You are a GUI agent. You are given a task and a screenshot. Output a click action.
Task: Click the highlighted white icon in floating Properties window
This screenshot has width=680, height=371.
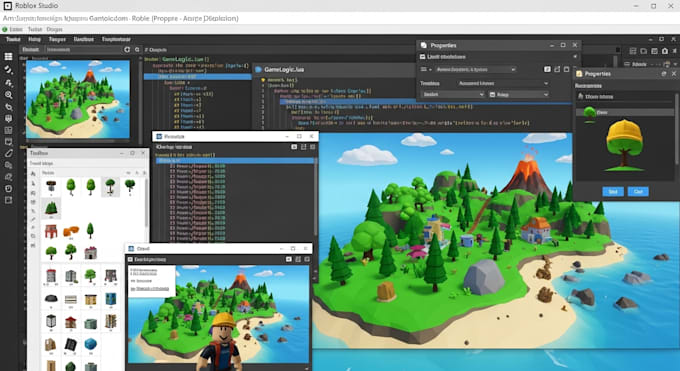[x=547, y=69]
